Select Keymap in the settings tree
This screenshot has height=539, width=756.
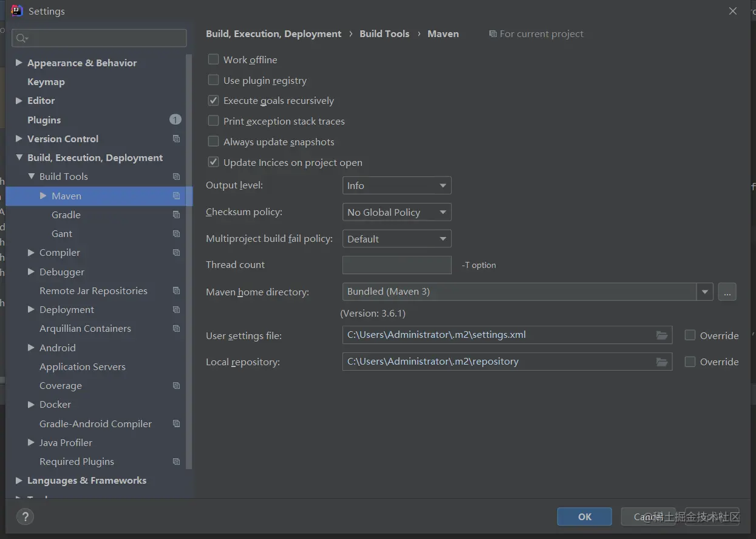(x=46, y=82)
